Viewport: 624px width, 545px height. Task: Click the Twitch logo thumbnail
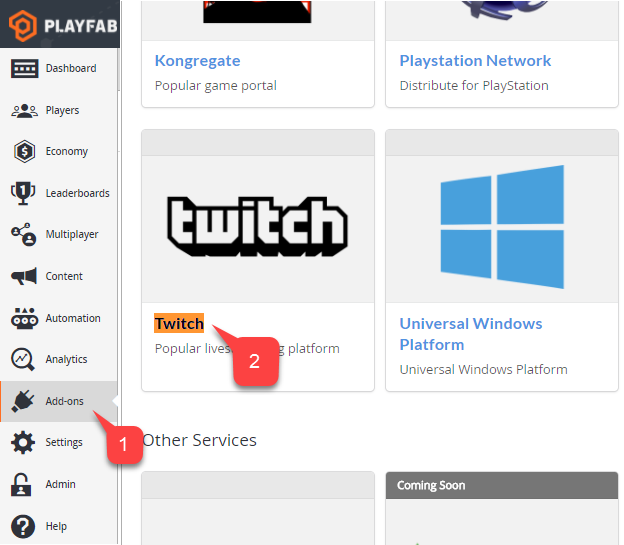(257, 227)
